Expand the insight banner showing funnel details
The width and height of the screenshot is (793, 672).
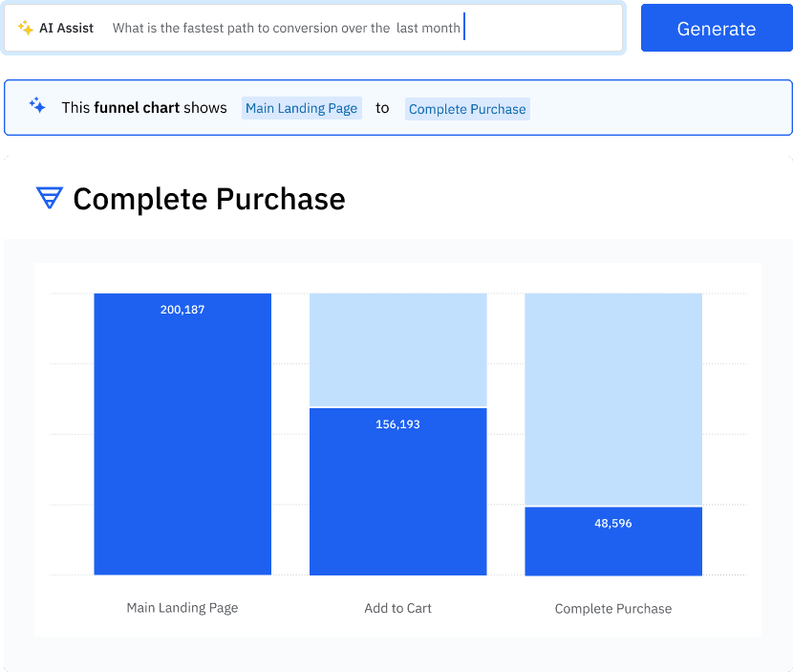(396, 107)
